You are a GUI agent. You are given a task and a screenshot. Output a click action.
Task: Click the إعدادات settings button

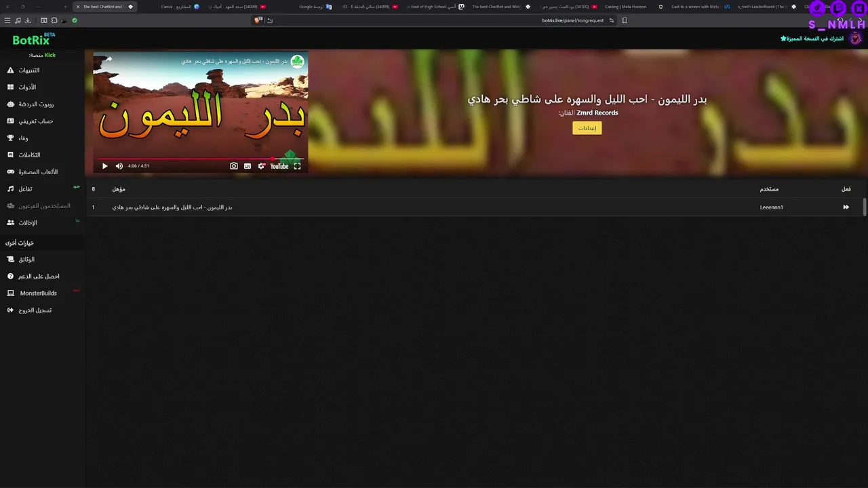587,128
